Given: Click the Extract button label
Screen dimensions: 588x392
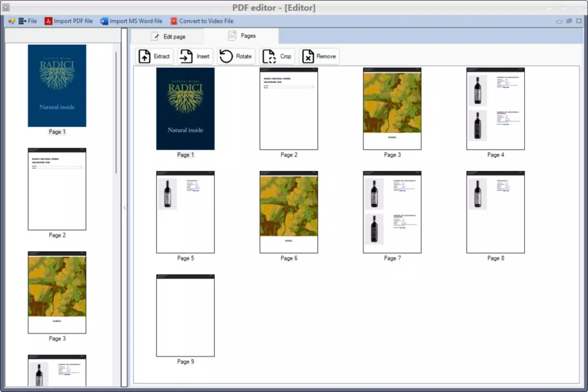Looking at the screenshot, I should click(161, 56).
